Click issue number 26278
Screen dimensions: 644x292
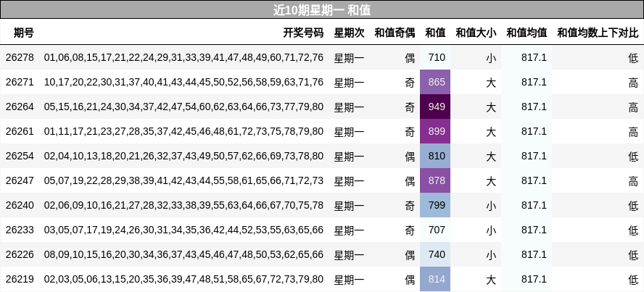click(20, 57)
